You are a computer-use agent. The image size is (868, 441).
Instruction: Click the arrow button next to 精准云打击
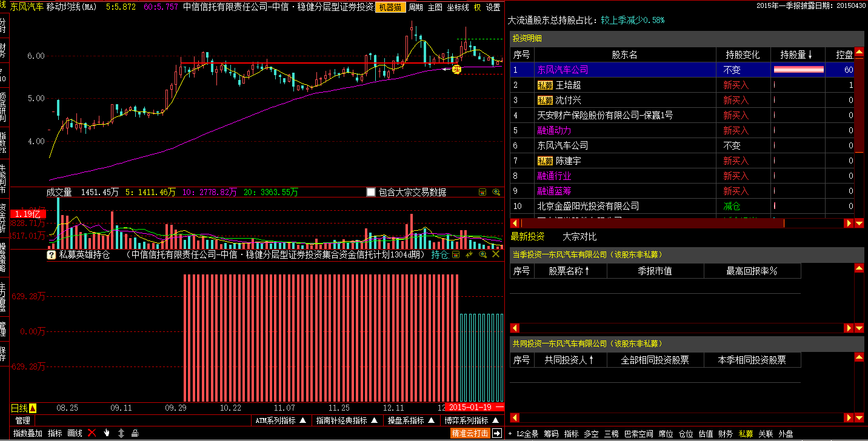click(x=497, y=433)
